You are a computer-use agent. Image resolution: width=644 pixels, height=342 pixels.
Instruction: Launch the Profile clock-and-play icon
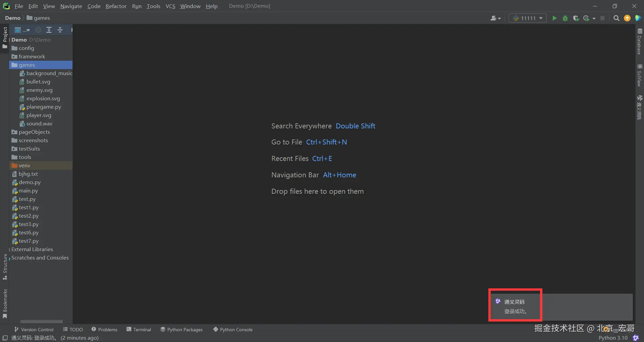click(587, 18)
